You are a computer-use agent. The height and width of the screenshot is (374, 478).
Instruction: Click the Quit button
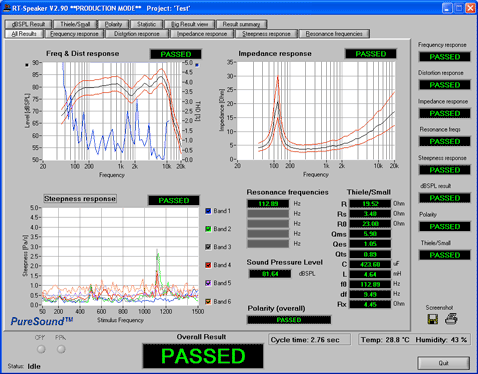click(x=444, y=363)
